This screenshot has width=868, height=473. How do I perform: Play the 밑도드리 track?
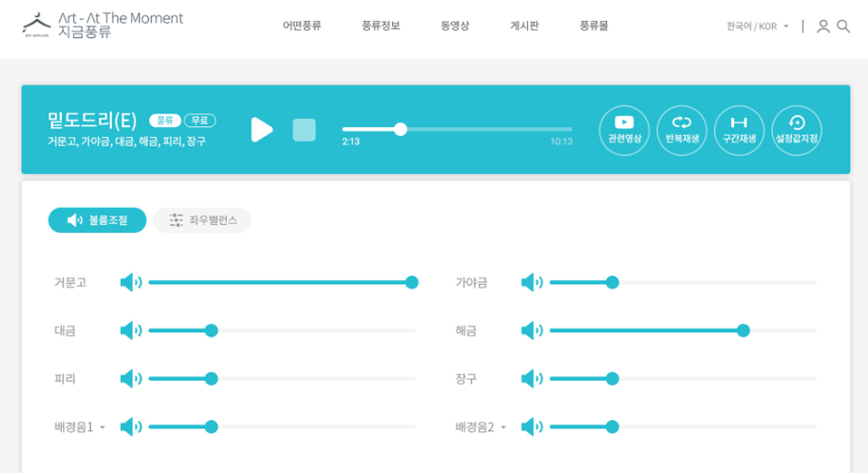[261, 129]
